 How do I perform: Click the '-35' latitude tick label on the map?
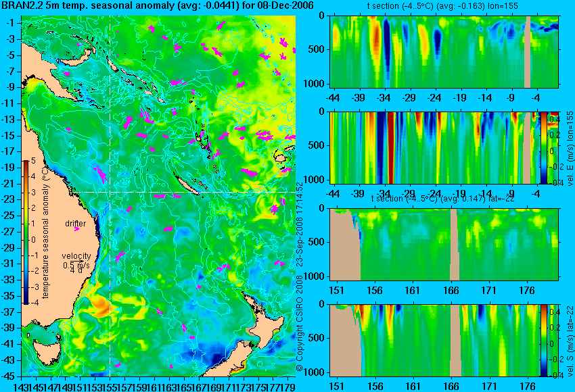[x=9, y=295]
